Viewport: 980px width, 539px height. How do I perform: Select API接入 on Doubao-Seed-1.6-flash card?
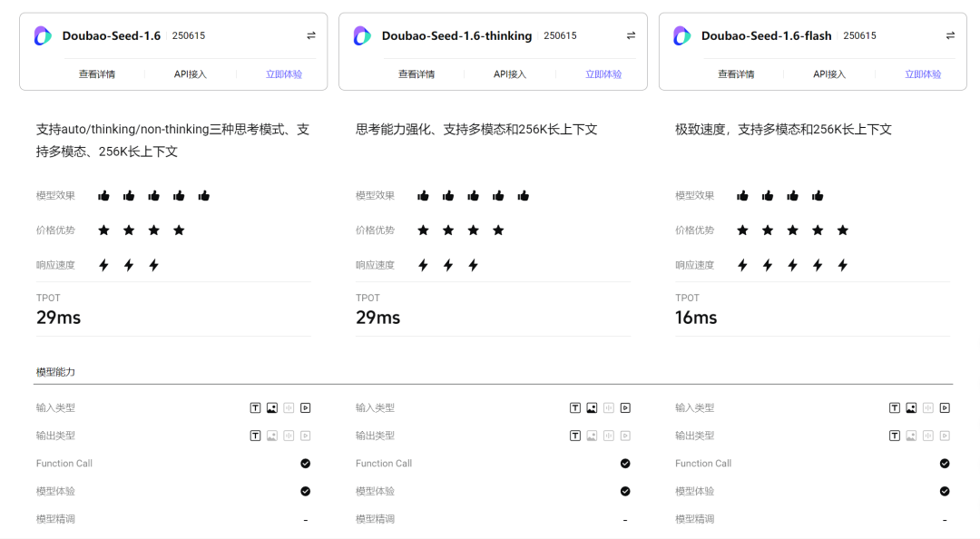829,74
